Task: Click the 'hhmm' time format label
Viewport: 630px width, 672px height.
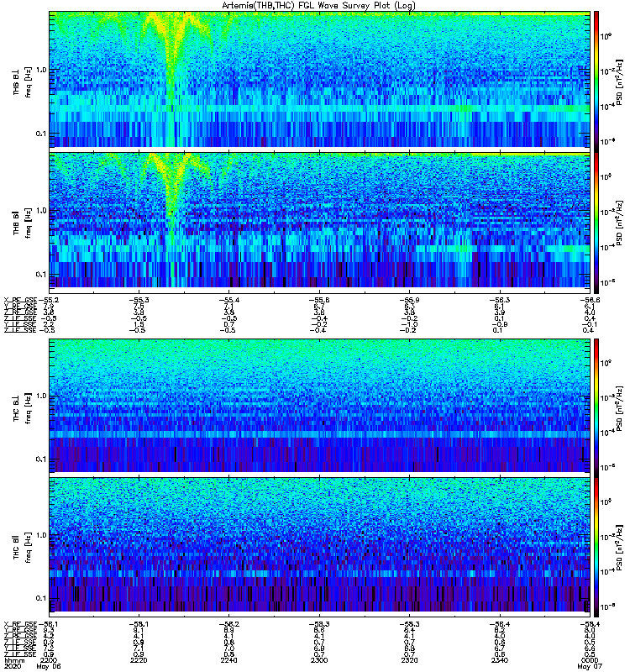Action: [x=14, y=661]
